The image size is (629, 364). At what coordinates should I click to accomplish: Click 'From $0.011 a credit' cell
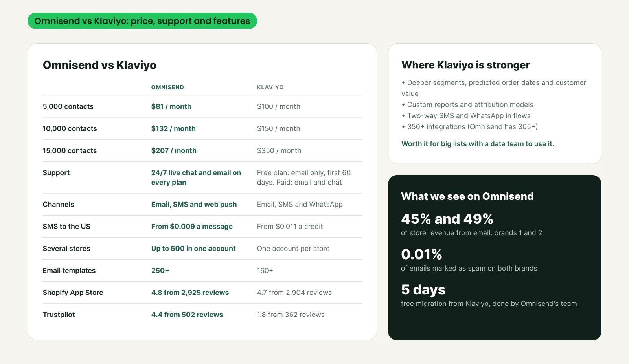290,226
